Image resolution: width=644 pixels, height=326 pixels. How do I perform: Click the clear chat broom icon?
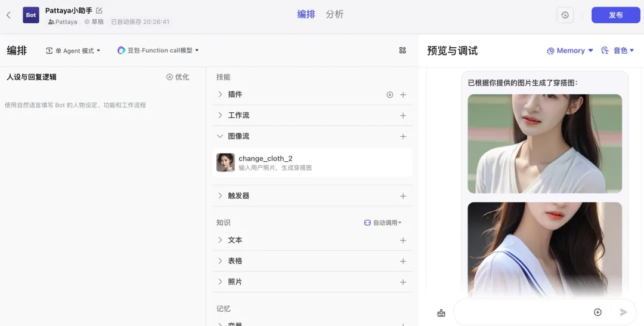(441, 312)
